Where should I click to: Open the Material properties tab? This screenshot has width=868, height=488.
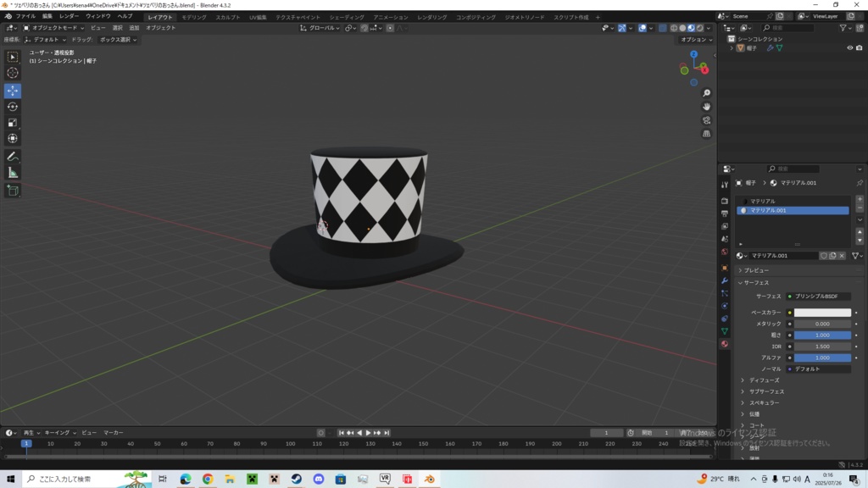[x=725, y=344]
